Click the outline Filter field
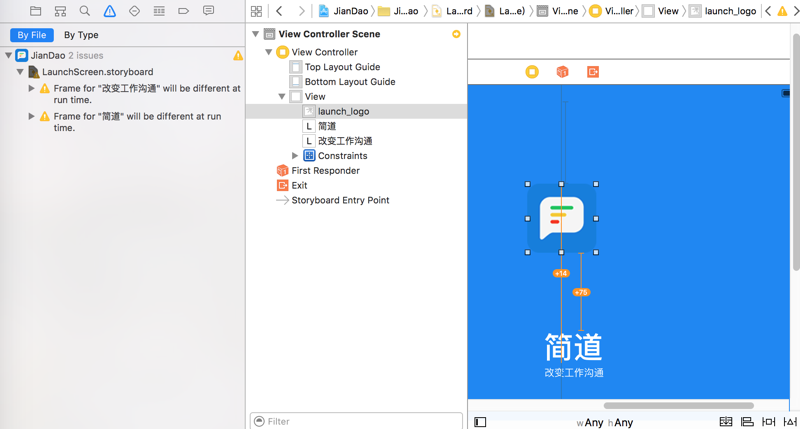Image resolution: width=800 pixels, height=429 pixels. (x=356, y=421)
